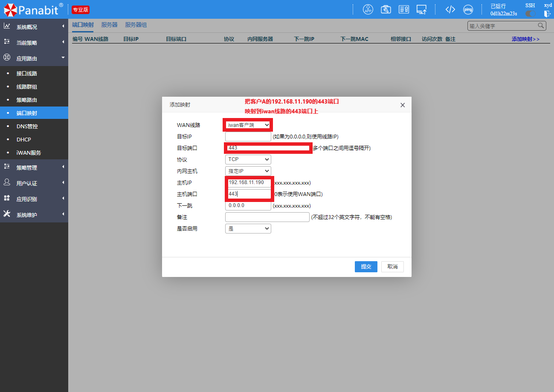Open 策略路由 submenu item
This screenshot has width=554, height=392.
tap(34, 100)
